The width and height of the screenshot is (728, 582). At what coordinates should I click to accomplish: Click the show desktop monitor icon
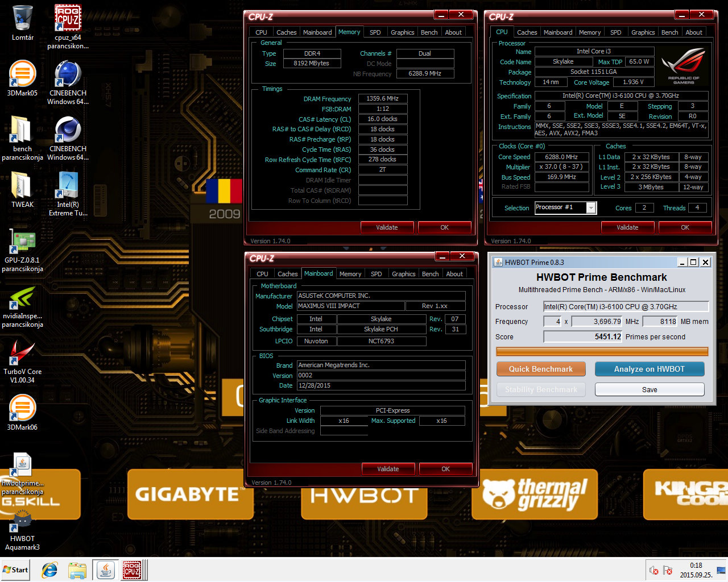coord(721,570)
